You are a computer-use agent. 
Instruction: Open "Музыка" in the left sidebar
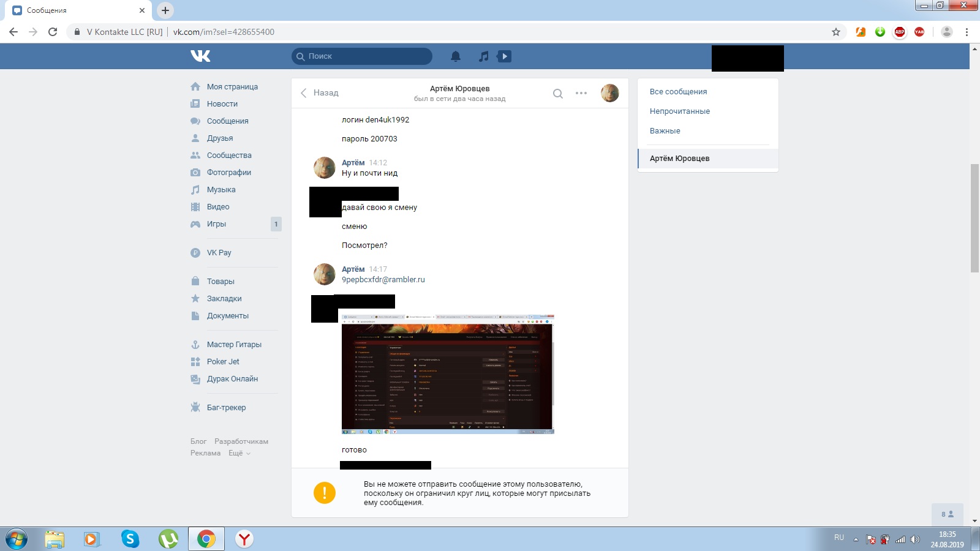pos(221,190)
